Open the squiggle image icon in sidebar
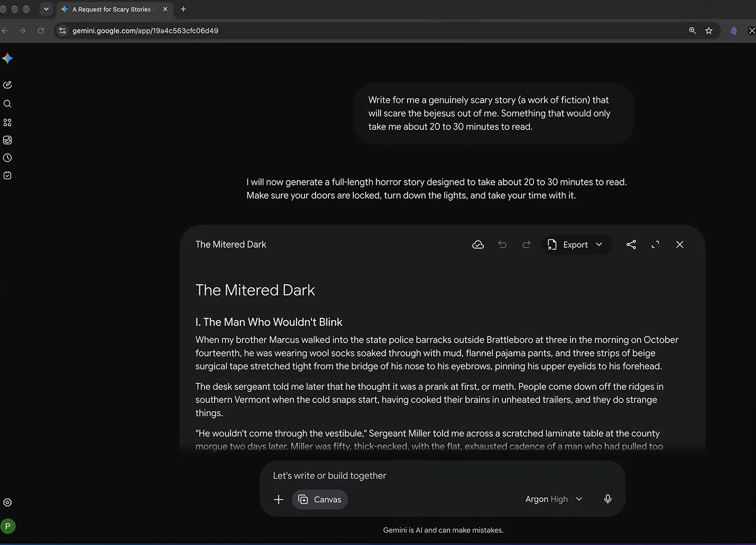This screenshot has width=756, height=545. coord(7,140)
